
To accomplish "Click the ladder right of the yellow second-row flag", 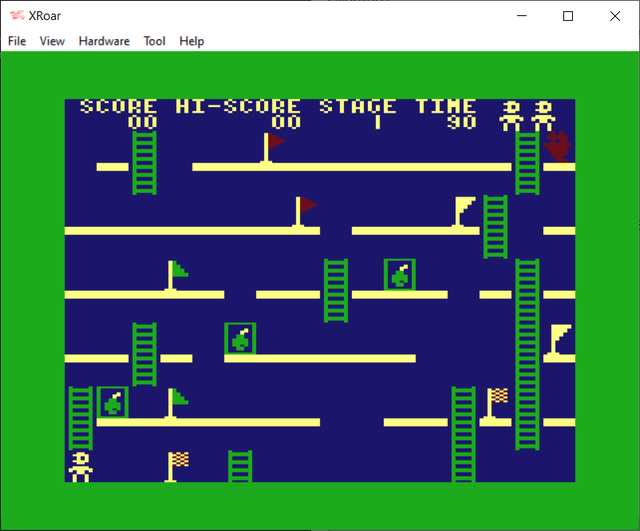I will (496, 227).
